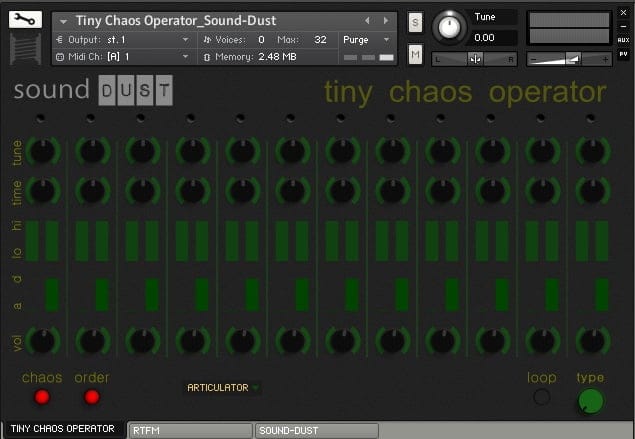This screenshot has width=635, height=439.
Task: Click the third channel time knob
Action: coord(143,191)
